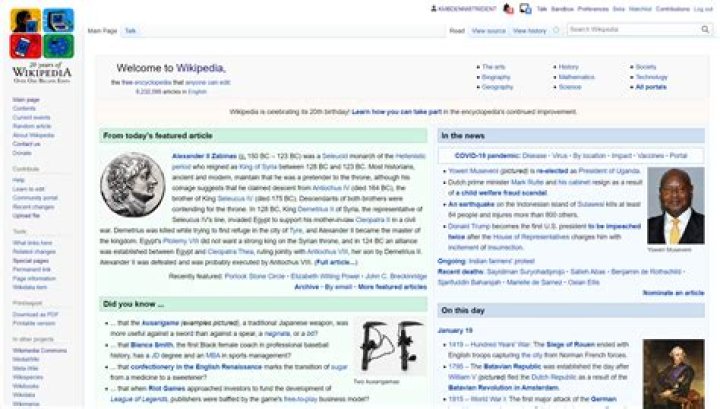Image resolution: width=720 pixels, height=409 pixels.
Task: Open the View source tab
Action: [489, 31]
